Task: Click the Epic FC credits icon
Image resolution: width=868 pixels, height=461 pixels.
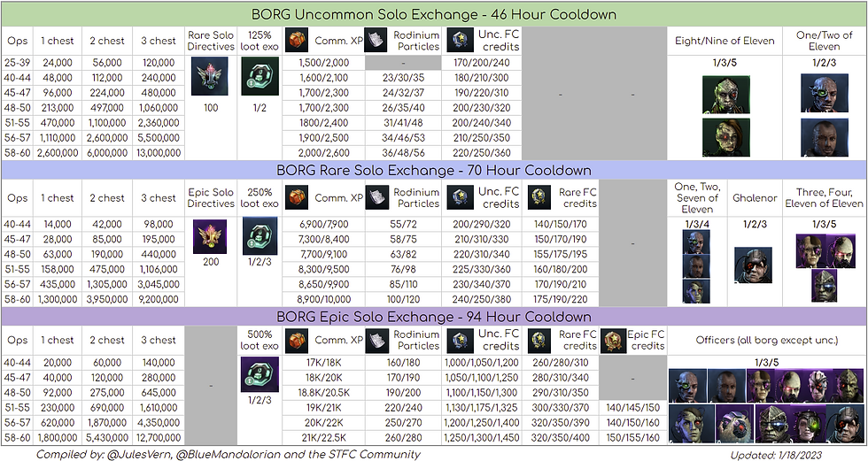Action: click(611, 341)
